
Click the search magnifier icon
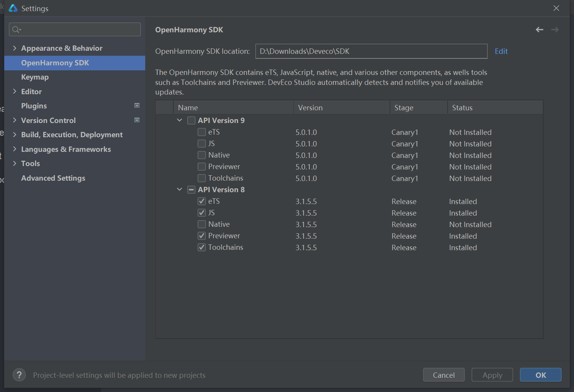pos(16,30)
